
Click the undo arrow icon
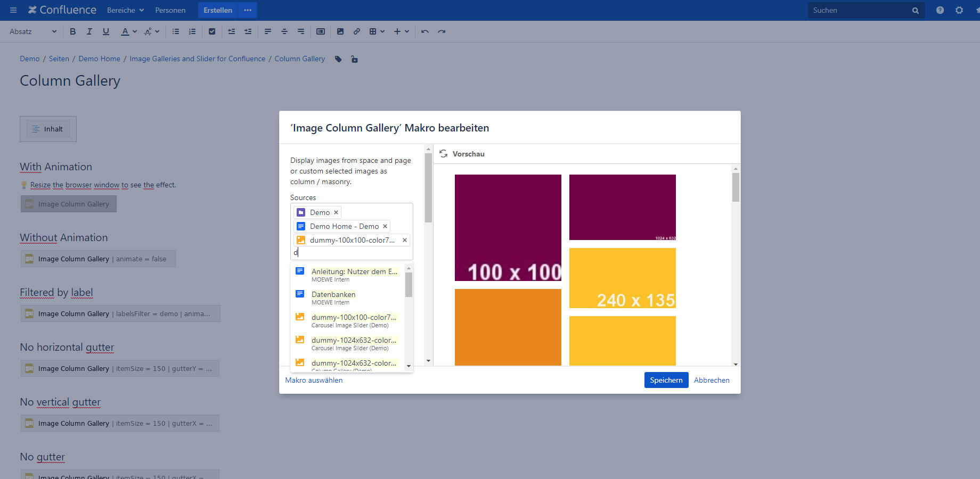[424, 31]
